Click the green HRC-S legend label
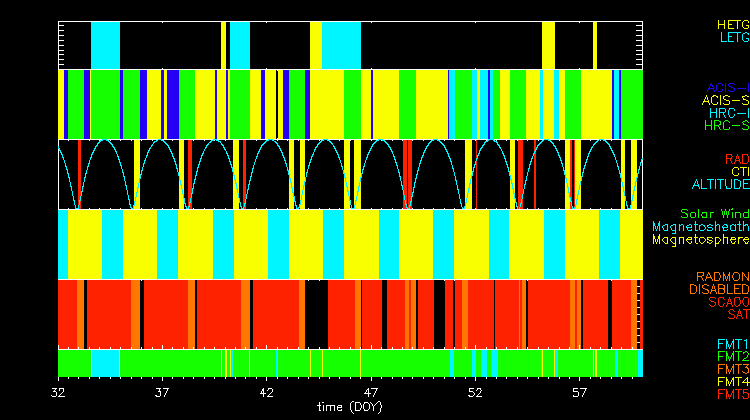The width and height of the screenshot is (750, 420). pyautogui.click(x=726, y=126)
